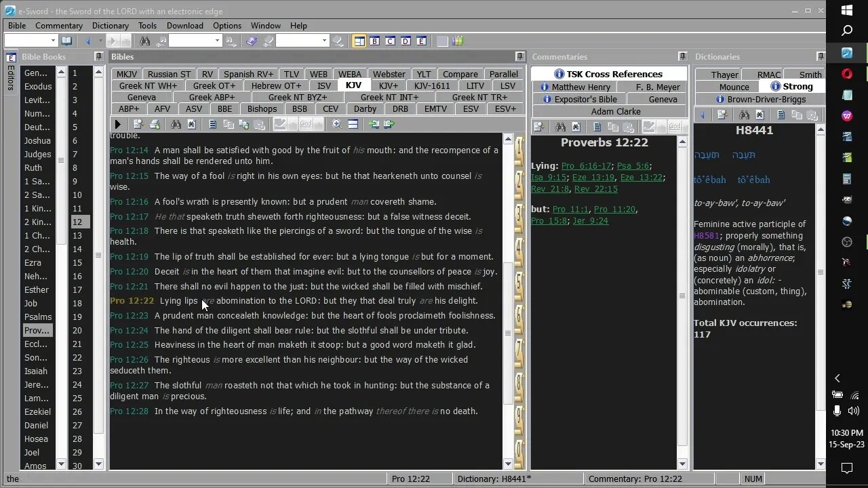Screen dimensions: 868x488
Task: Open the H8581 Strong's number link
Action: click(x=705, y=236)
